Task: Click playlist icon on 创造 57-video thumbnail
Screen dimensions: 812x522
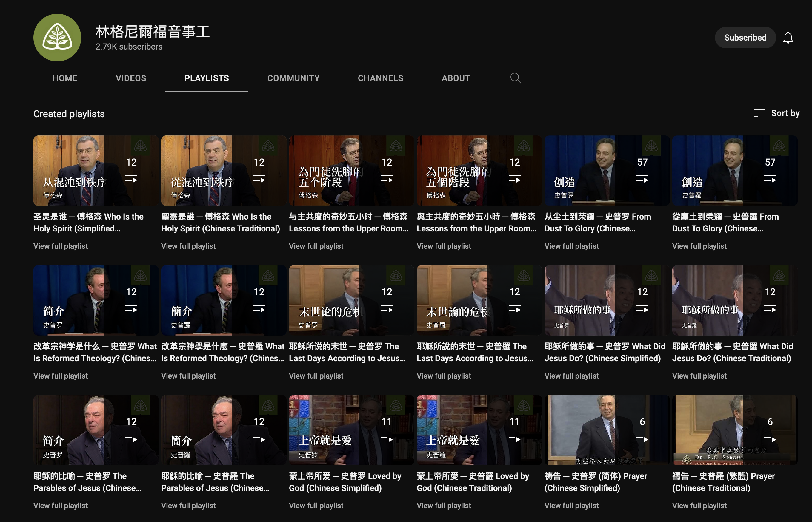Action: 642,179
